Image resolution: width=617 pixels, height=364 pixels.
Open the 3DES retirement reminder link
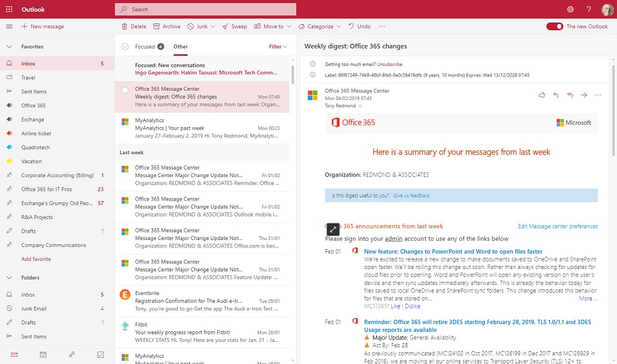(478, 326)
